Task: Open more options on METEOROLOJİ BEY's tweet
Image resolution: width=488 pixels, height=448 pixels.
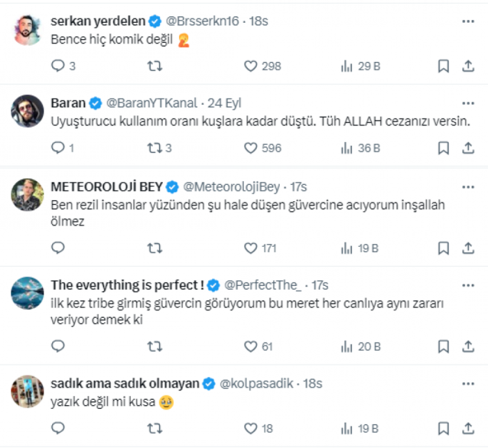Action: pos(468,187)
